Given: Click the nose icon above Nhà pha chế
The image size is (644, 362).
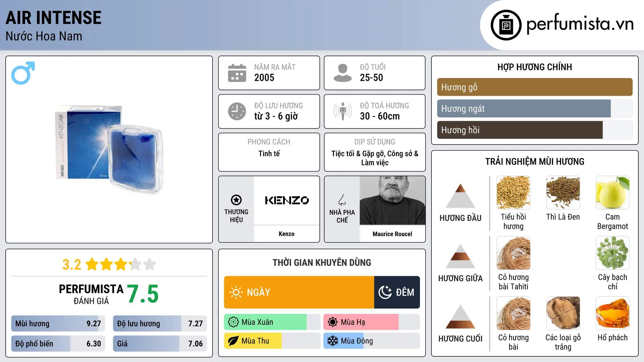Looking at the screenshot, I should (342, 200).
